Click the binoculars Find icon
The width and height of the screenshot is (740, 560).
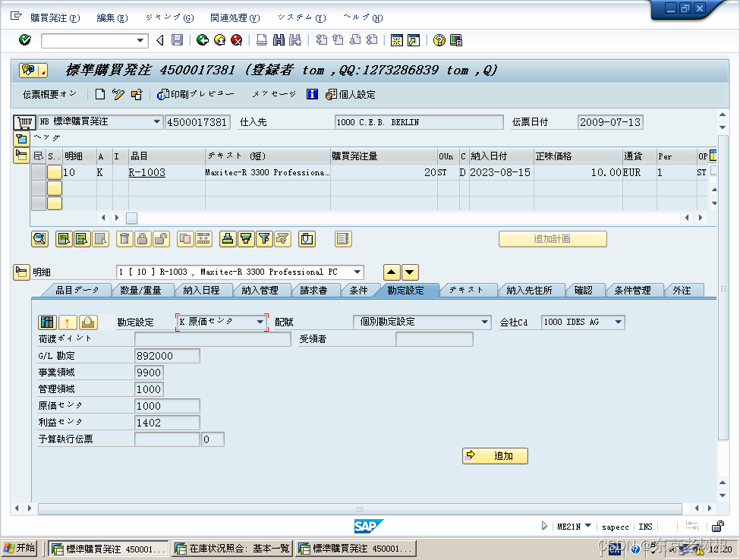click(279, 40)
